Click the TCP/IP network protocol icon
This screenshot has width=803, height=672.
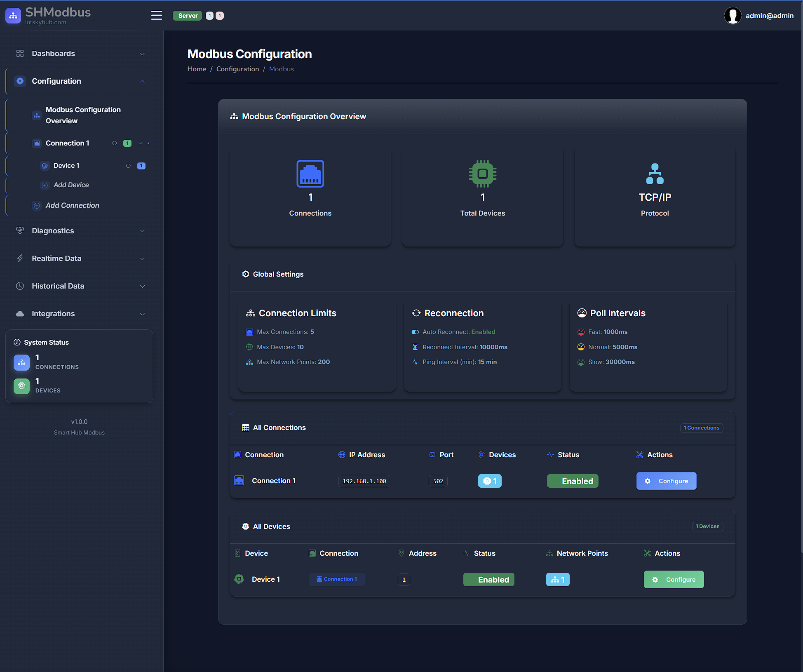655,174
